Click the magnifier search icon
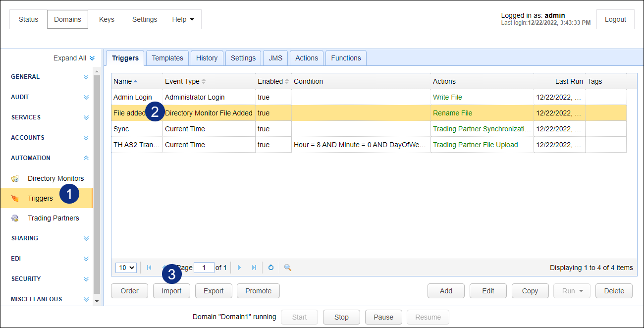Image resolution: width=644 pixels, height=328 pixels. pos(288,268)
